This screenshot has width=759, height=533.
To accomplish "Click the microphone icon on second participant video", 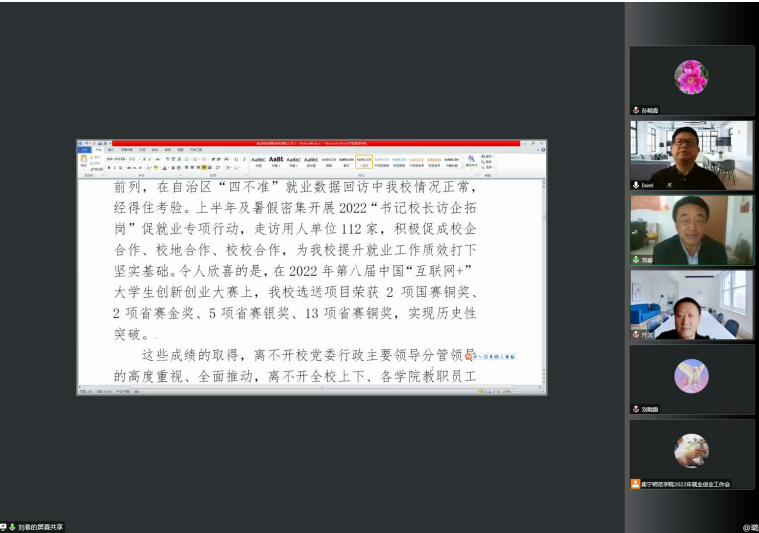I will click(x=636, y=185).
